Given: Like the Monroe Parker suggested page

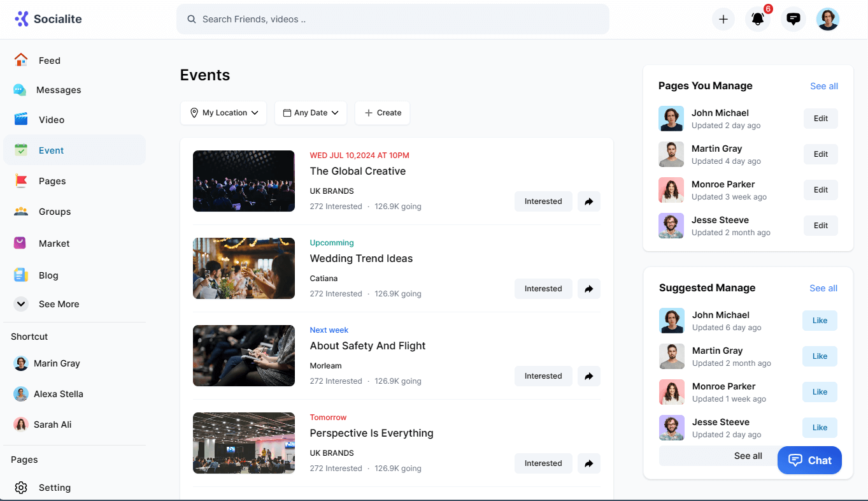Looking at the screenshot, I should click(819, 392).
